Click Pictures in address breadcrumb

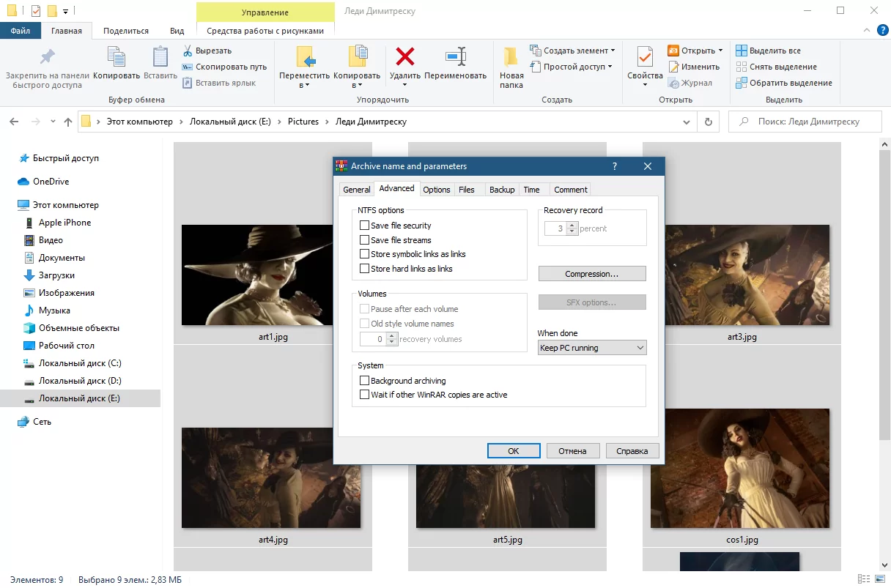303,122
